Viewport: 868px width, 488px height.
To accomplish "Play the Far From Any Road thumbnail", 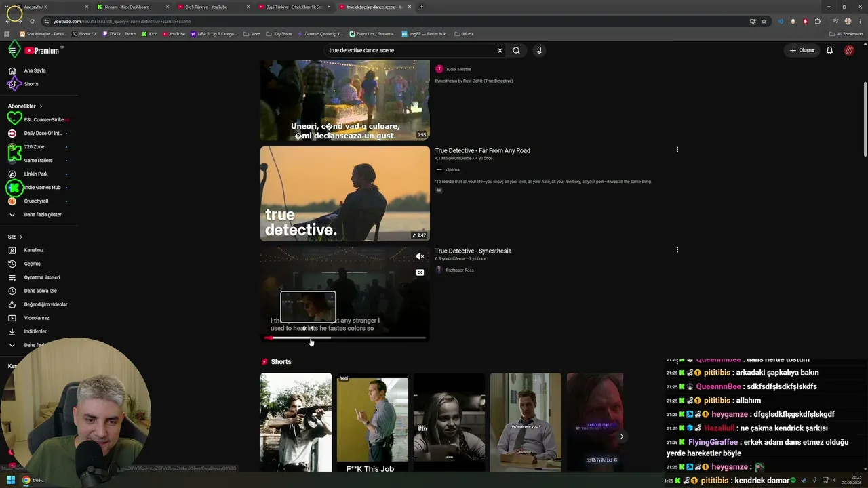I will [x=345, y=194].
